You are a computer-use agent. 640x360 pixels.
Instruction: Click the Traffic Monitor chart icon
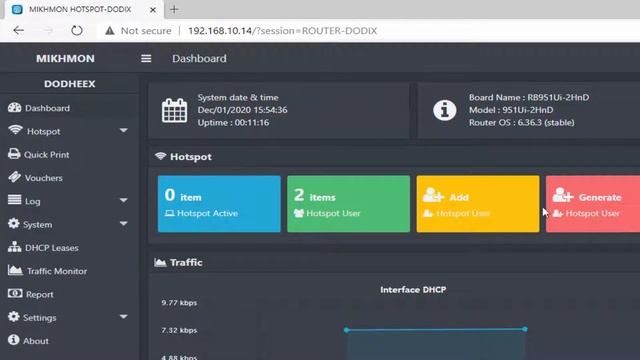coord(15,270)
